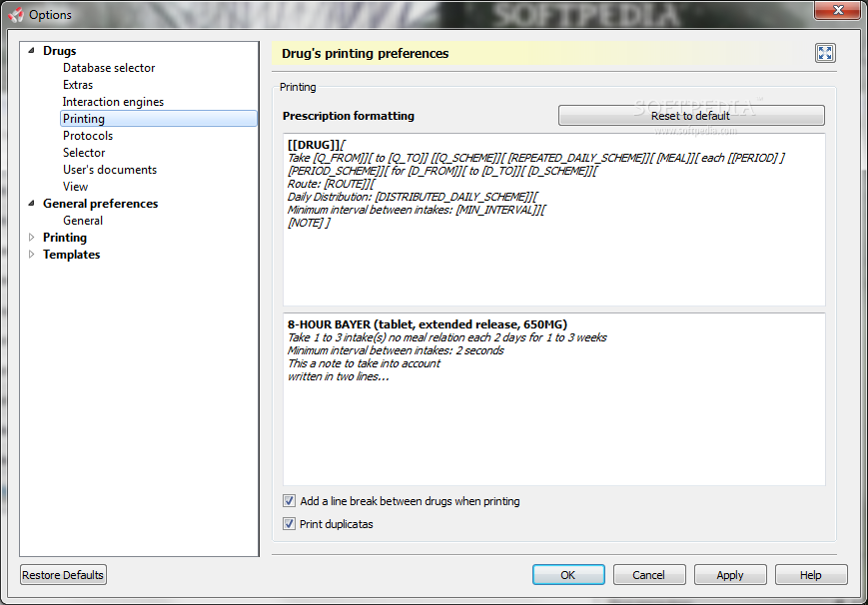Click the [[DRUG]] token in the template

(x=314, y=145)
